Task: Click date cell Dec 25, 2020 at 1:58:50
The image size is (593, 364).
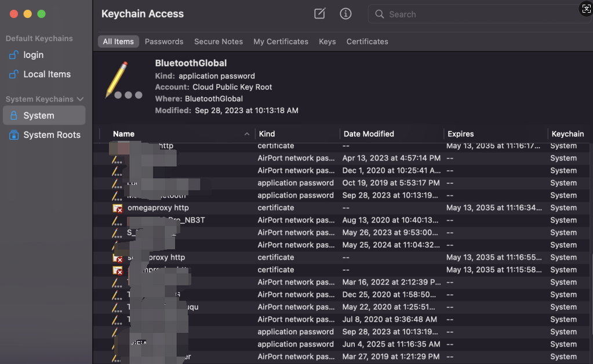Action: 389,294
